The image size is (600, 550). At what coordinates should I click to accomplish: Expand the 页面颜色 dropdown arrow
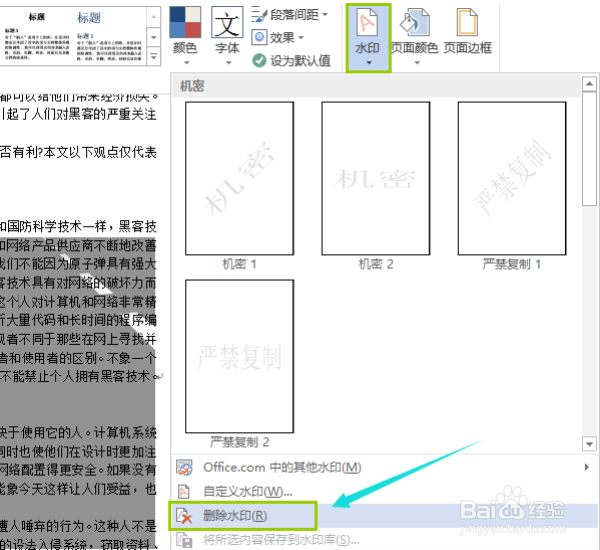417,62
